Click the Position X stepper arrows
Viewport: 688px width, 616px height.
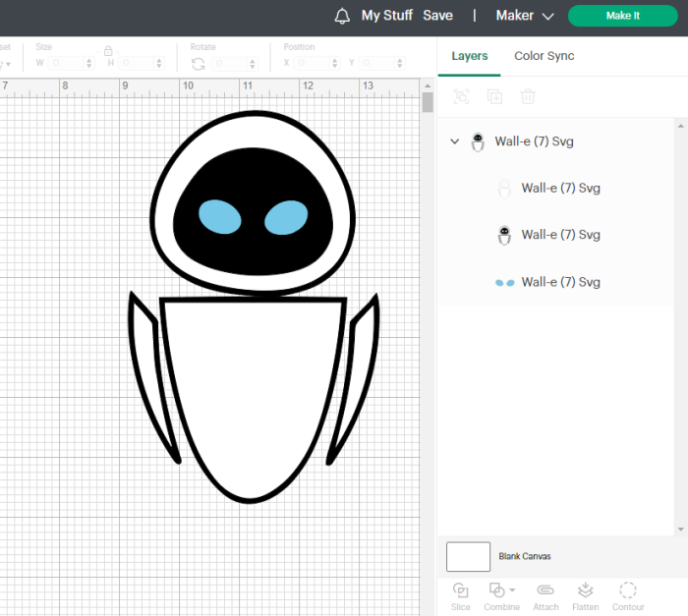coord(335,63)
